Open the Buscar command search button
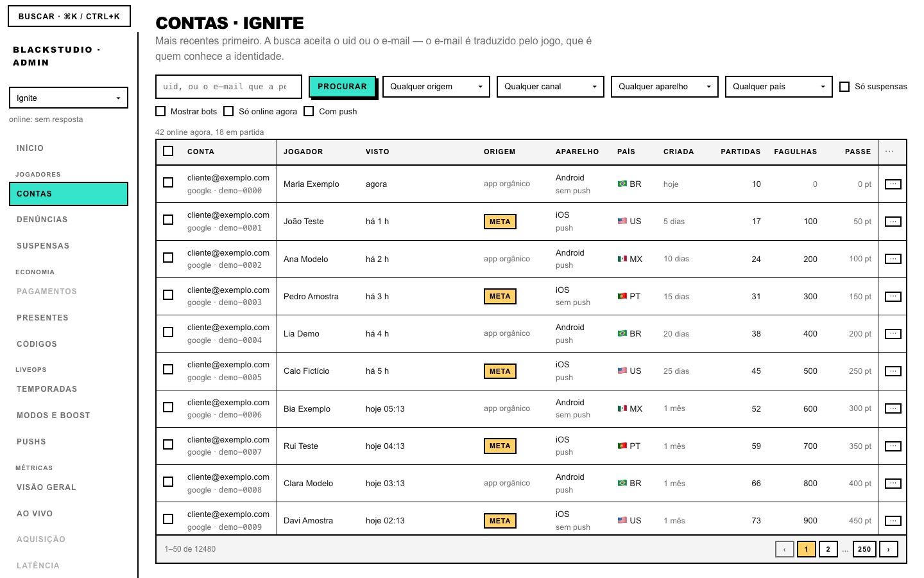Image resolution: width=924 pixels, height=578 pixels. click(69, 16)
